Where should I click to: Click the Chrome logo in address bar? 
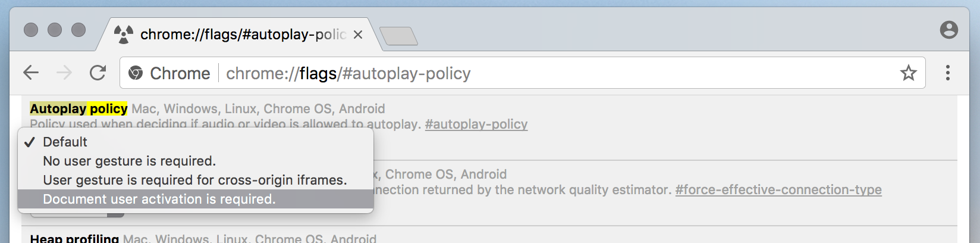click(x=136, y=73)
